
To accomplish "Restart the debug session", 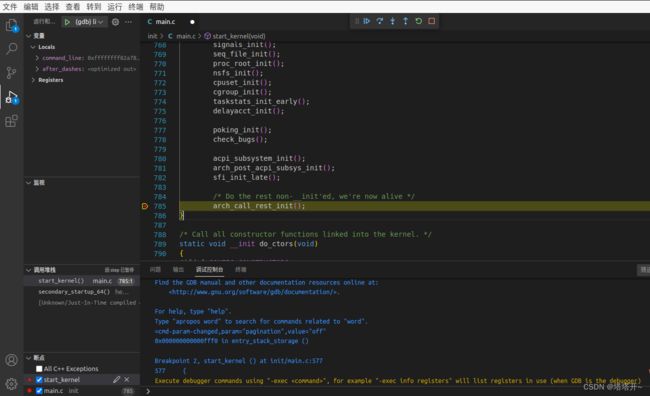I will point(419,21).
